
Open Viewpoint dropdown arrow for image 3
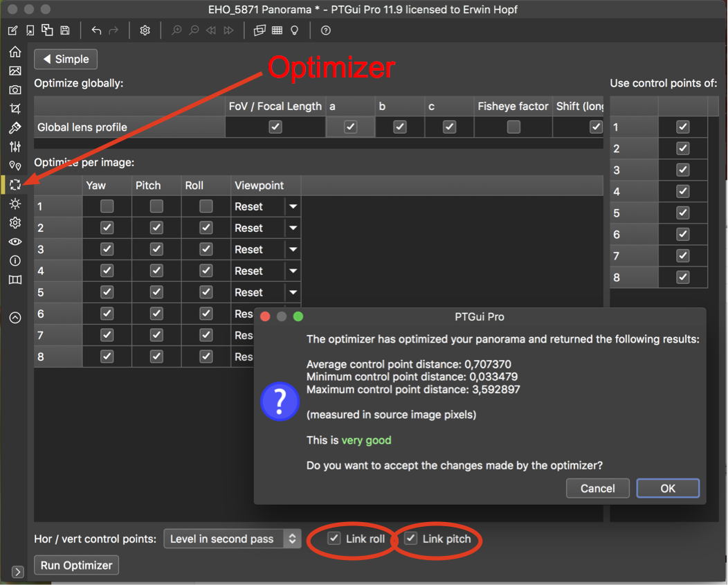(293, 249)
